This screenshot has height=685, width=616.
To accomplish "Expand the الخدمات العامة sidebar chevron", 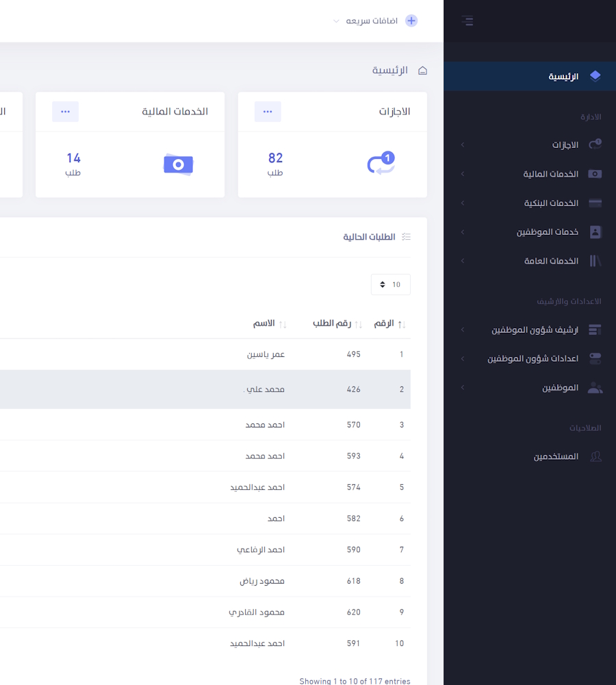I will (x=463, y=261).
